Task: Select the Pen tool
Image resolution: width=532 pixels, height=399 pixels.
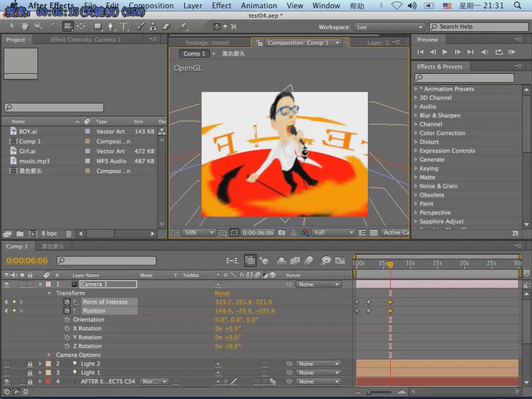Action: coord(111,26)
